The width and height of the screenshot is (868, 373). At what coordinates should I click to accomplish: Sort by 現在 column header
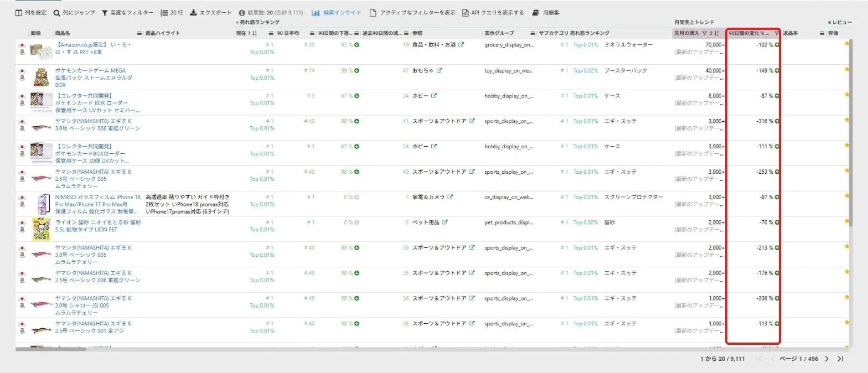pos(247,33)
